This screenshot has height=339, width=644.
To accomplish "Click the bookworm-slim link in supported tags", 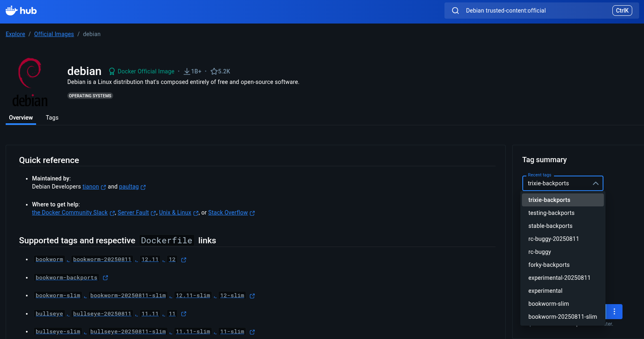I will pos(58,296).
